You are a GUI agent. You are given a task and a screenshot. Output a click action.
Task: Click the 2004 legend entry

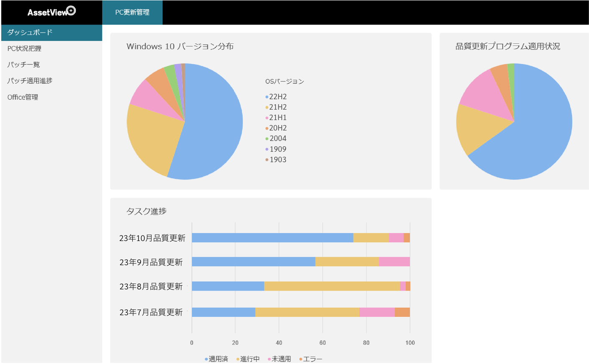(276, 138)
